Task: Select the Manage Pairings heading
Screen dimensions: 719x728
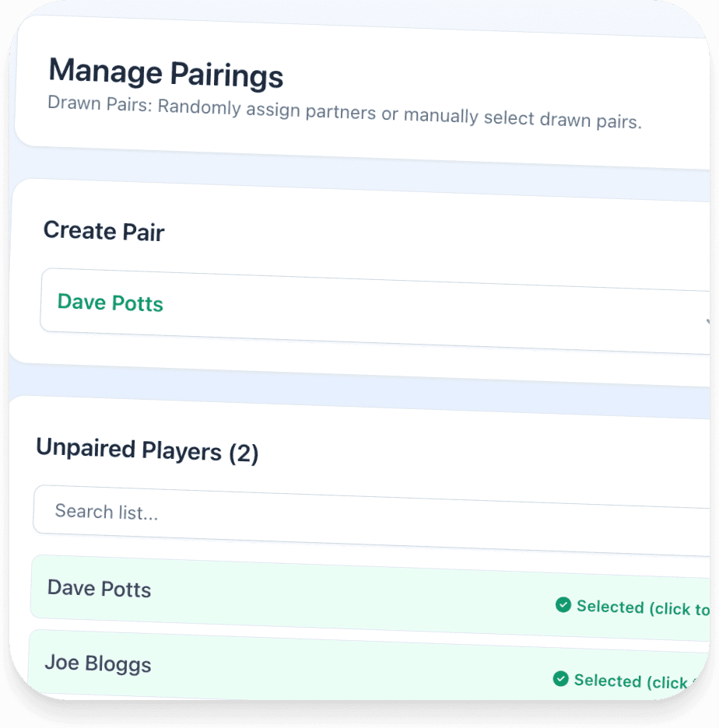Action: point(166,72)
